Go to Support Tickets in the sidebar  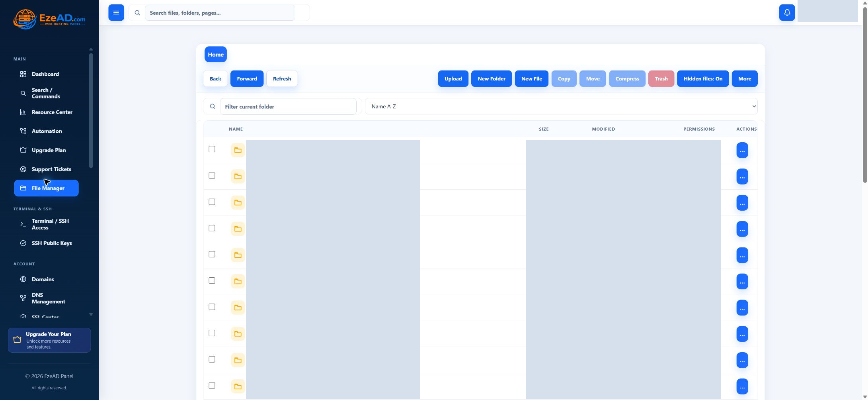click(x=47, y=169)
